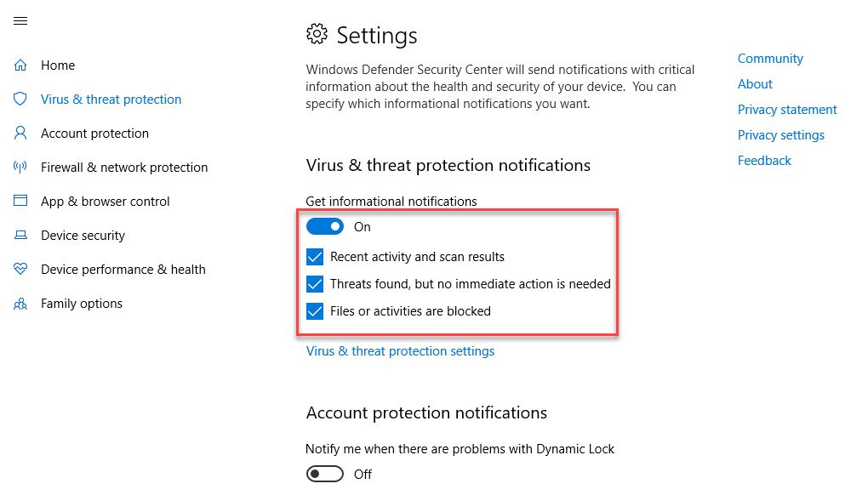Click the Firewall & network antenna icon
The height and width of the screenshot is (495, 868).
20,168
